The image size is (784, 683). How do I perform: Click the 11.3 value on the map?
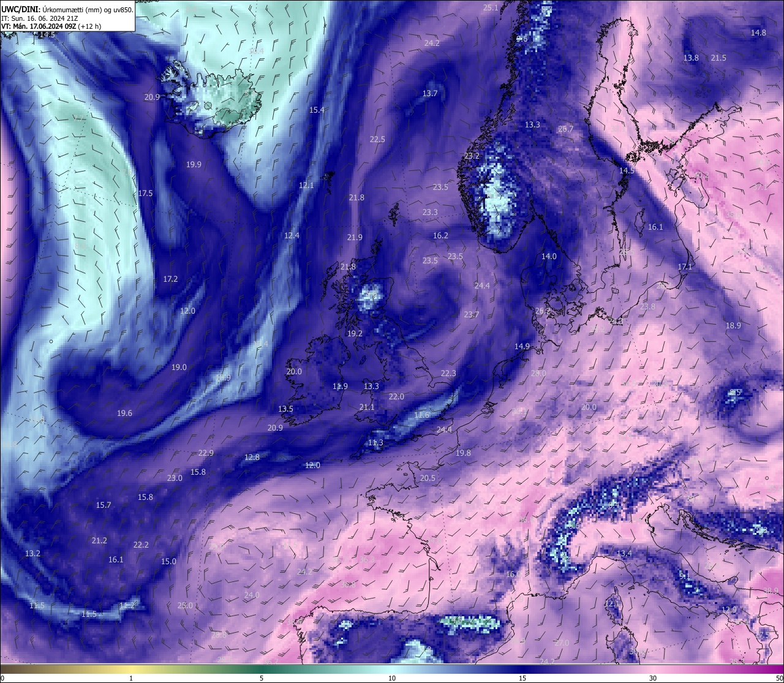coord(375,442)
